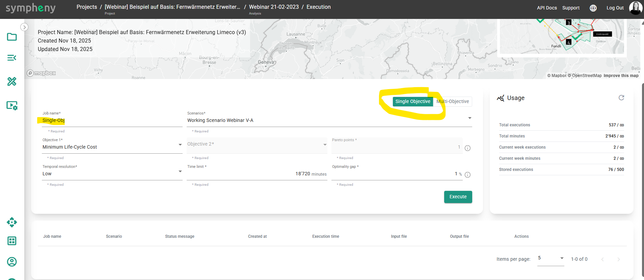Expand the left sidebar with chevron
Image resolution: width=644 pixels, height=280 pixels.
tap(24, 27)
